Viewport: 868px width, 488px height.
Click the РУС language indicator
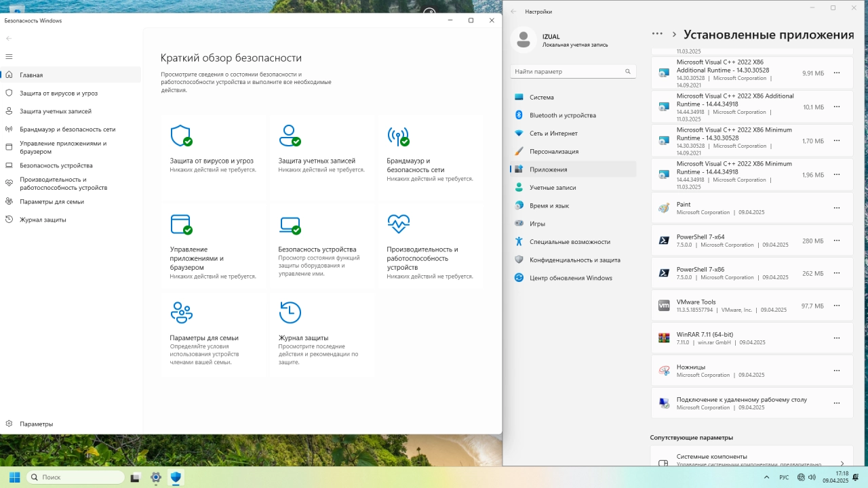pyautogui.click(x=784, y=478)
